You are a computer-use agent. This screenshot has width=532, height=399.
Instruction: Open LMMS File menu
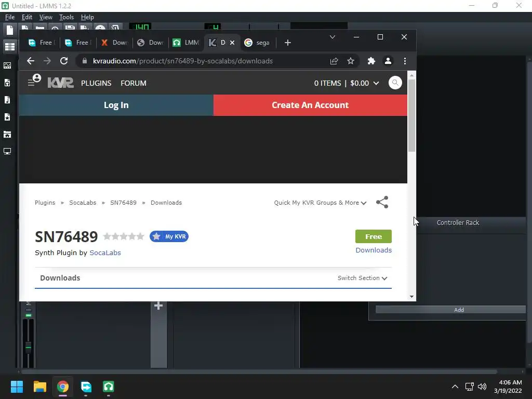(10, 17)
